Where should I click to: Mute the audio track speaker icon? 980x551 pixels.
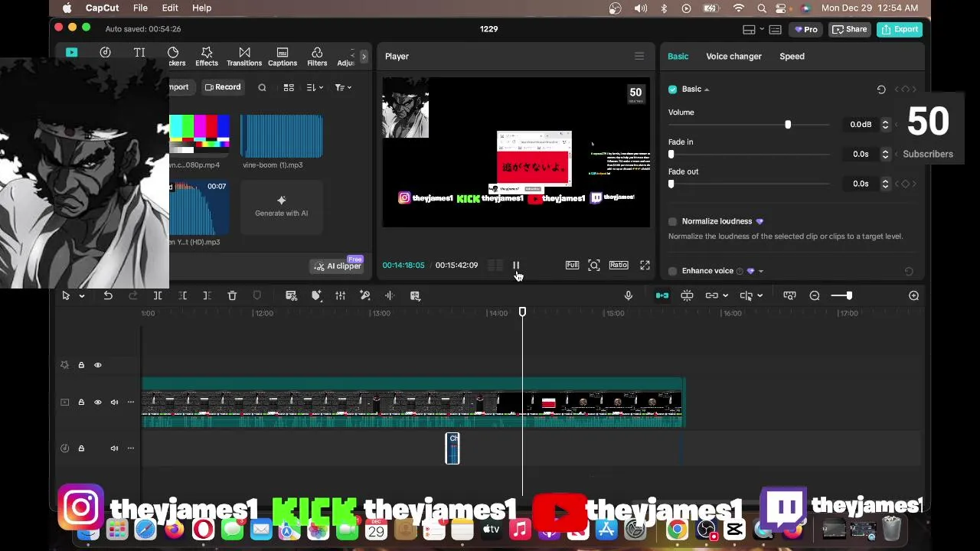tap(114, 448)
